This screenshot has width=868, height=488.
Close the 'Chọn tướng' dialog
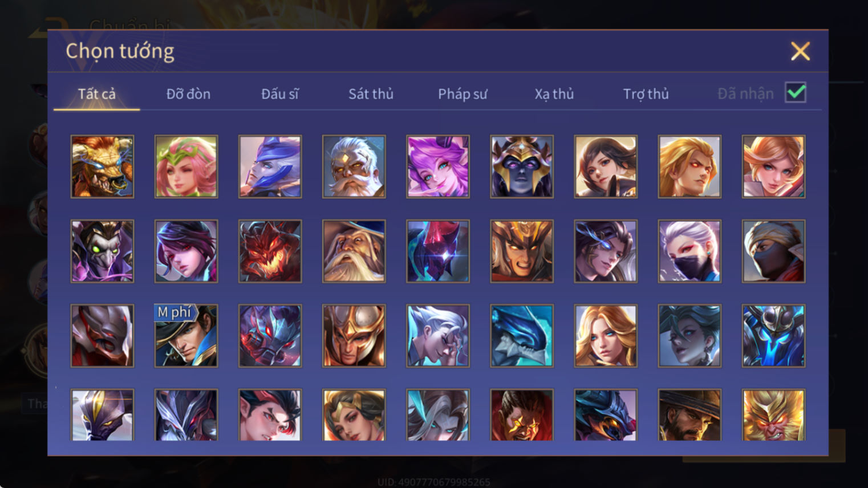point(800,51)
